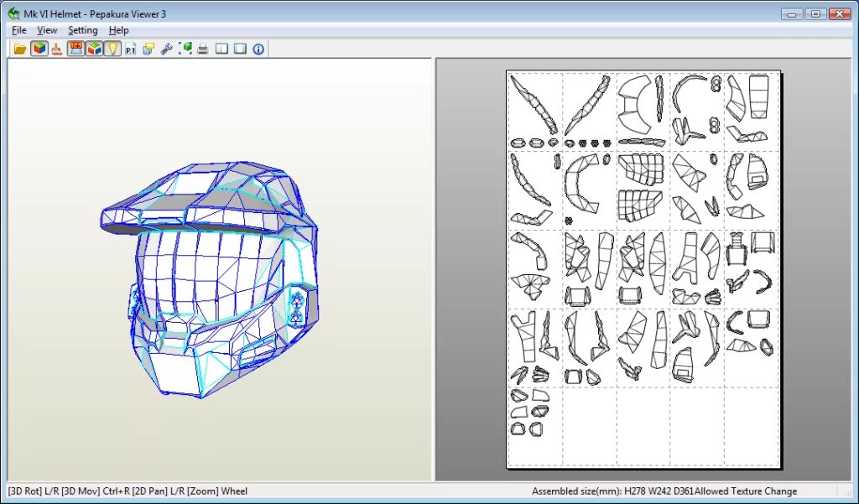Open the Help menu
The image size is (859, 504).
119,29
